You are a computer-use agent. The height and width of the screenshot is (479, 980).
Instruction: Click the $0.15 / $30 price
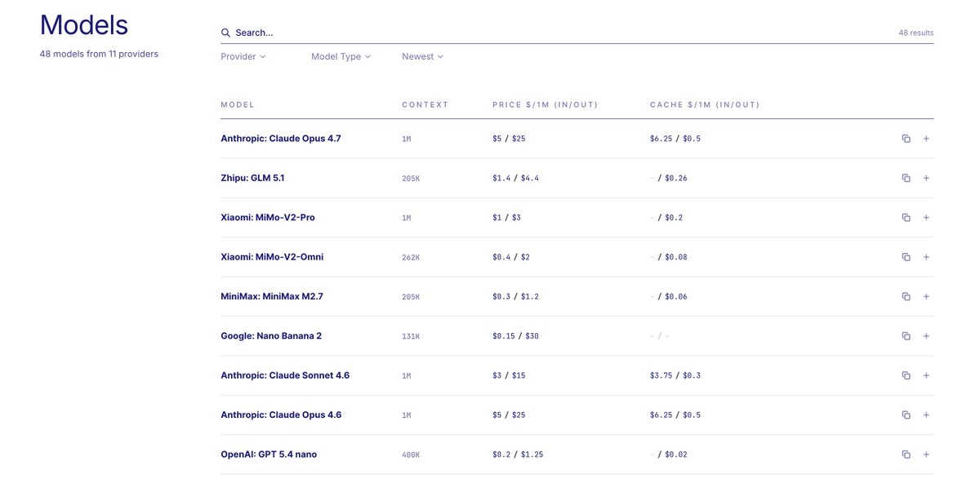coord(515,336)
